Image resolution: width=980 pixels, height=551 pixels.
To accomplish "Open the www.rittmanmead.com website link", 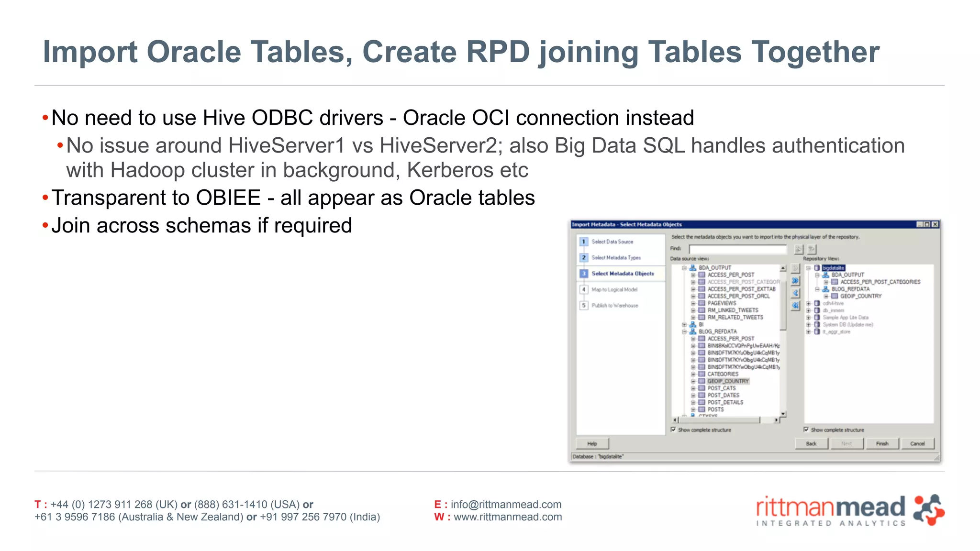I will coord(508,517).
